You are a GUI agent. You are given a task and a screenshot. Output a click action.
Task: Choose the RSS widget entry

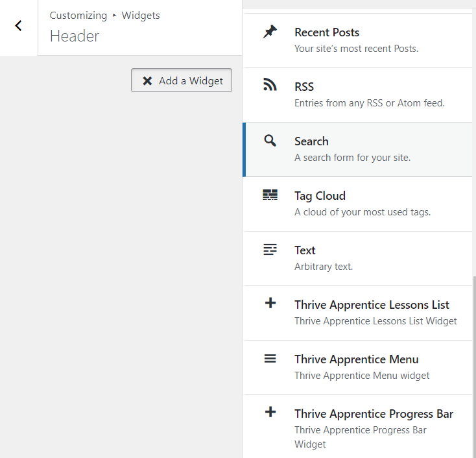(304, 87)
